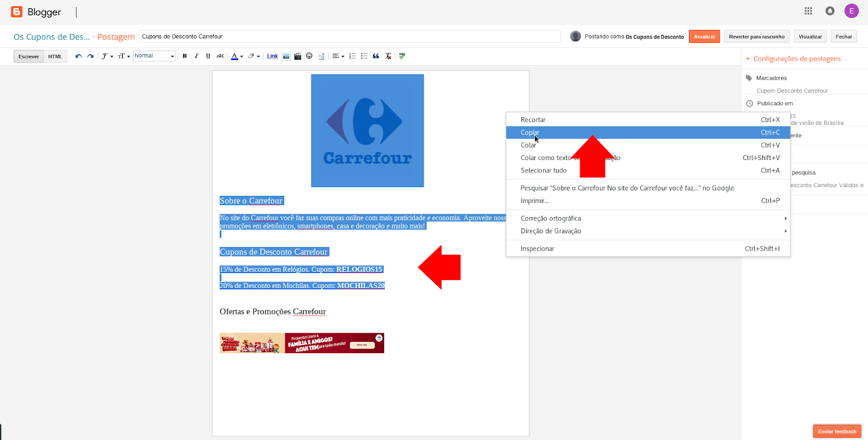Click the Sobre o Carrefour heading
Viewport: 868px width, 440px height.
click(x=251, y=201)
